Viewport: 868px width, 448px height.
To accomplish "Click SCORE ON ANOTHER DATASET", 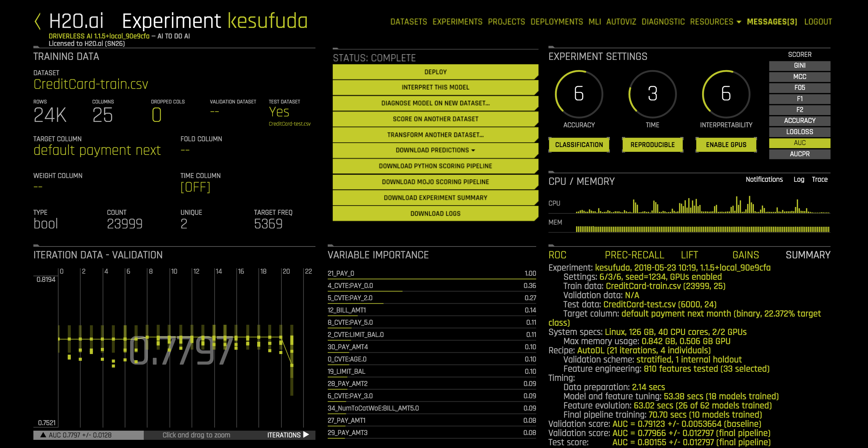I will coord(435,119).
